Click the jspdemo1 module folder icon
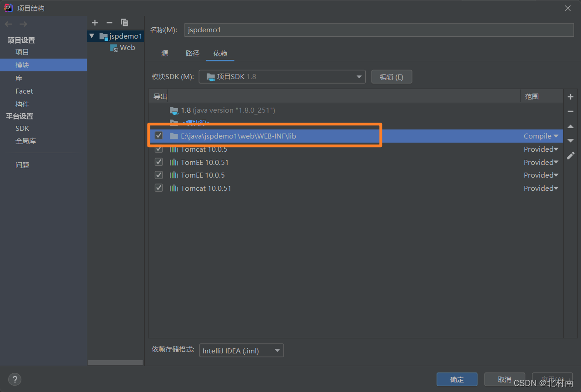This screenshot has height=392, width=581. tap(104, 36)
